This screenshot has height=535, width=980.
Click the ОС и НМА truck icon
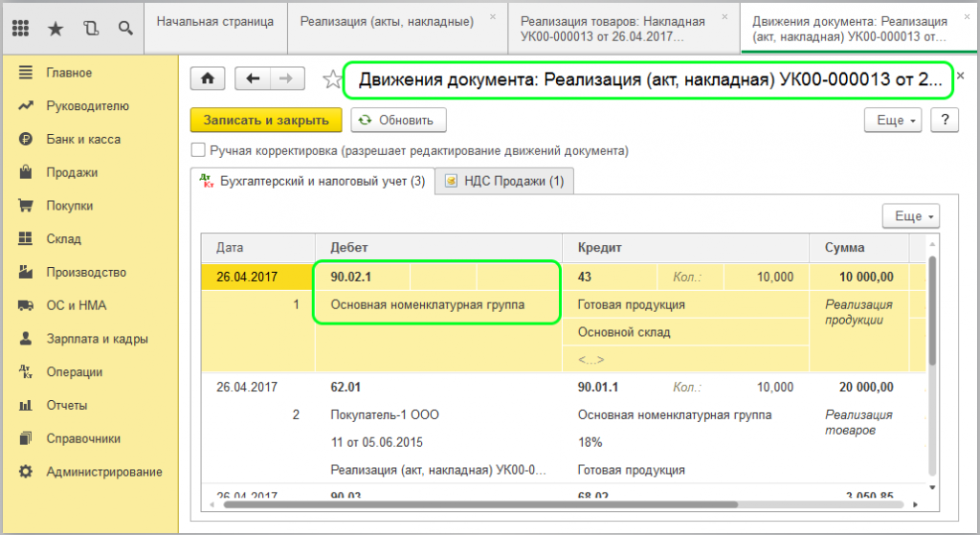[x=26, y=305]
